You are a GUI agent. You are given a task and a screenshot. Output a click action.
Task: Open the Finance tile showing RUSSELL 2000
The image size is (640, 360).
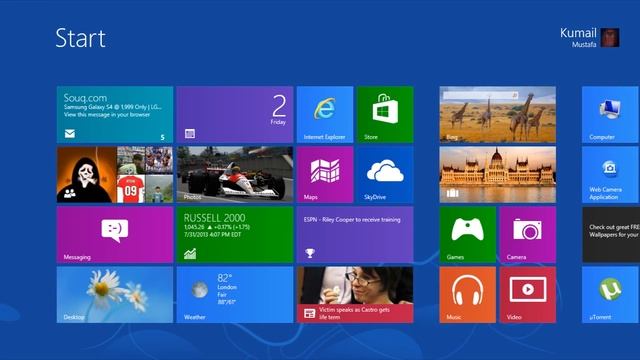[235, 235]
